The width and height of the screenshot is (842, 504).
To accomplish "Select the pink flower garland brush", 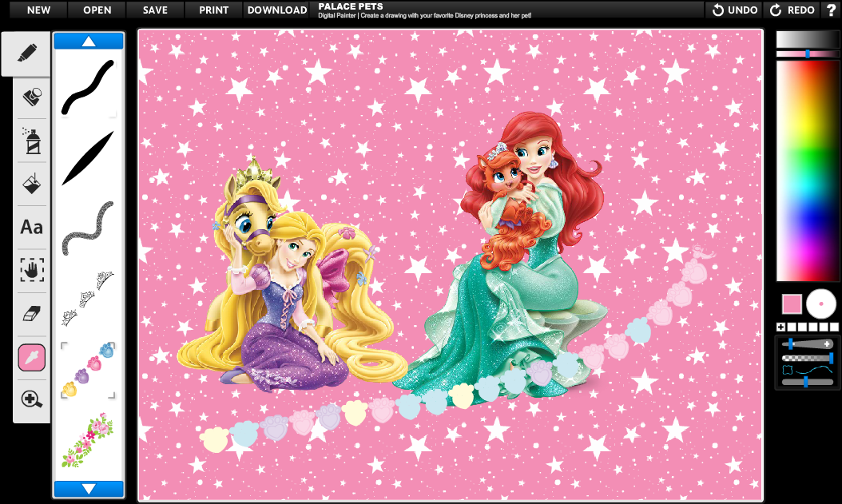I will coord(88,439).
